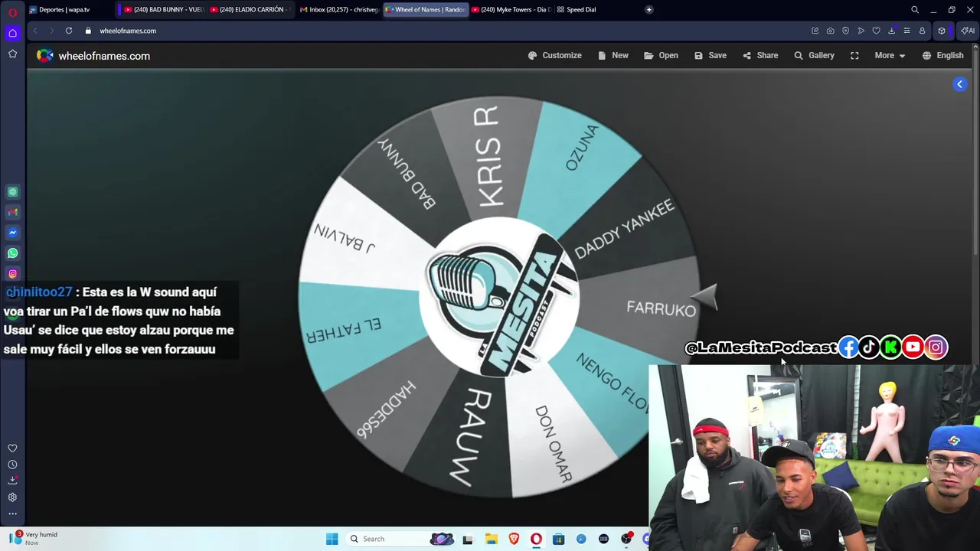This screenshot has width=980, height=551.
Task: Click heart icon in address bar
Action: (x=876, y=31)
